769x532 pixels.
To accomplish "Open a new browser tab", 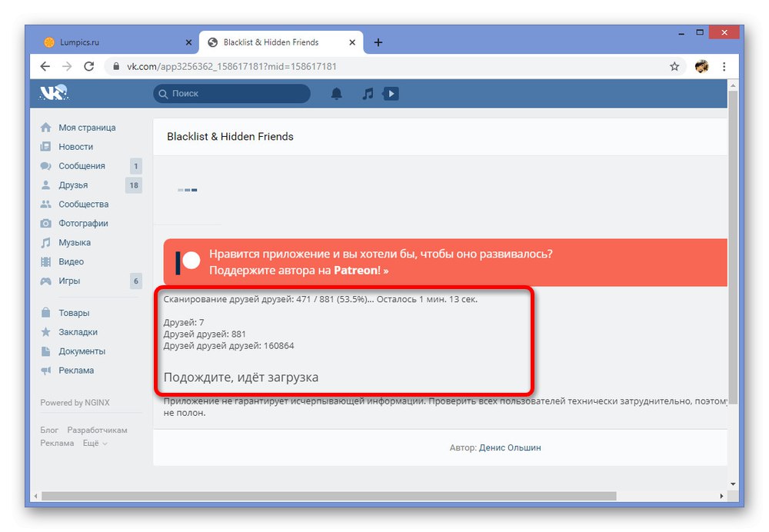I will pyautogui.click(x=378, y=42).
